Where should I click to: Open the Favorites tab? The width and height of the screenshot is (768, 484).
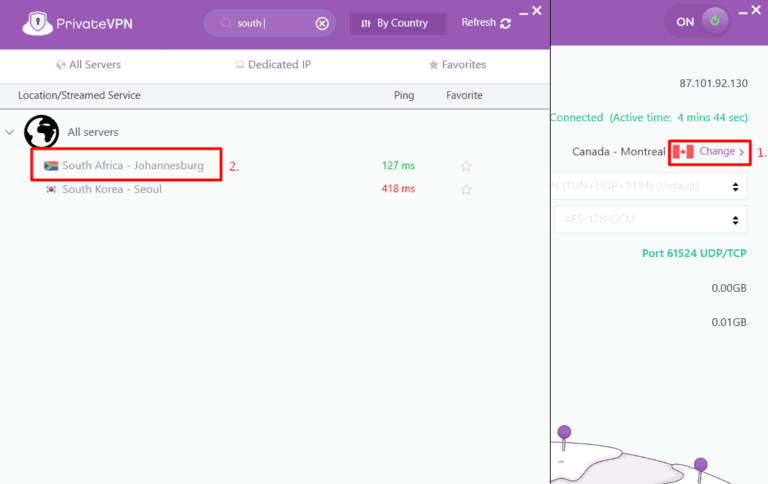(x=457, y=65)
